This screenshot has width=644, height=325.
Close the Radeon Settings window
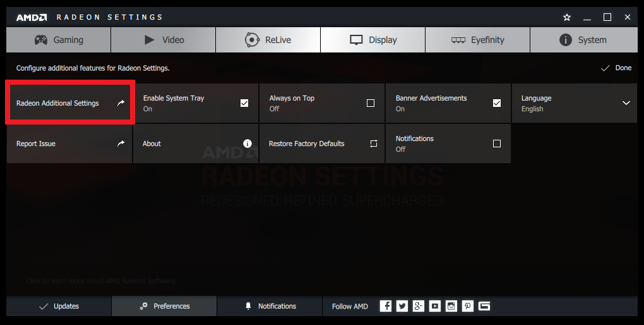(627, 17)
